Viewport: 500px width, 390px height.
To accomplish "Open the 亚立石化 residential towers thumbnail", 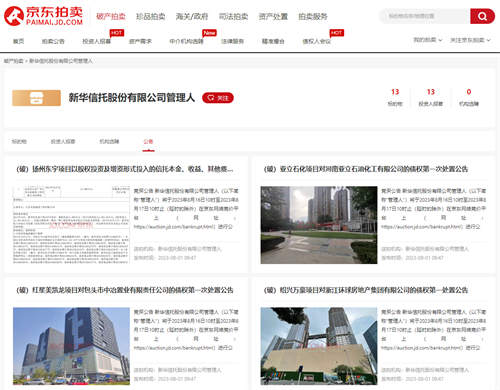I will pos(319,225).
